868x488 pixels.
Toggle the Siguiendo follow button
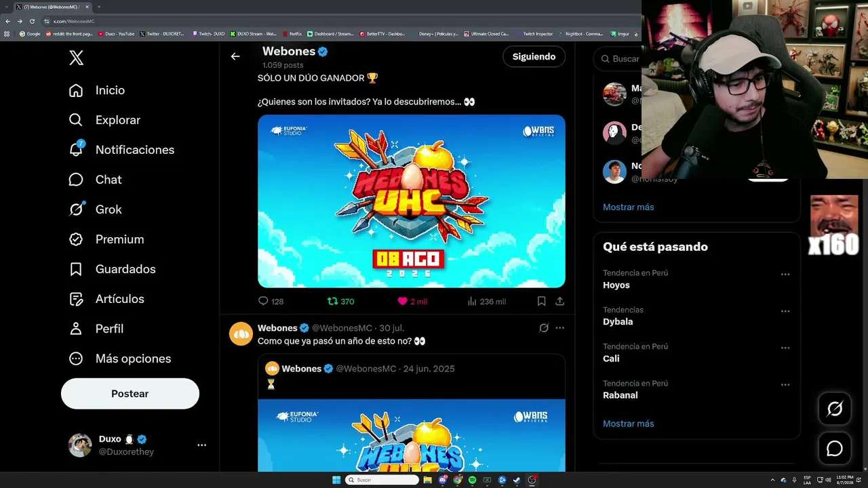(534, 57)
